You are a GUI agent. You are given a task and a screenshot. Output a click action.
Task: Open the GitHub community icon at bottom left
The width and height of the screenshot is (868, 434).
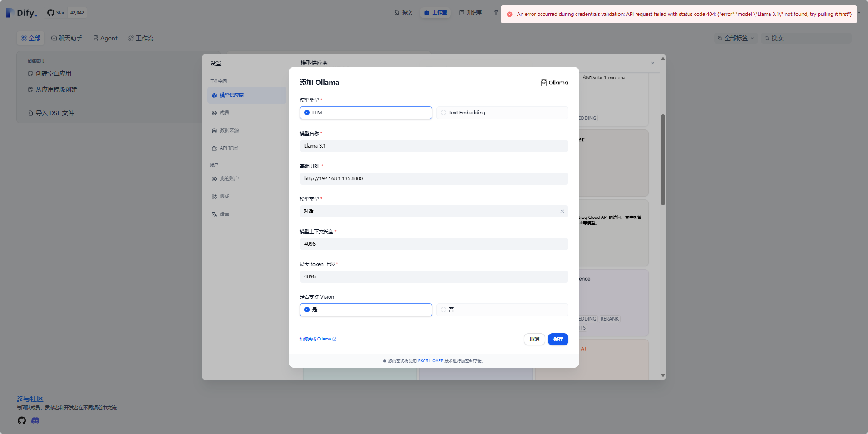[x=22, y=420]
